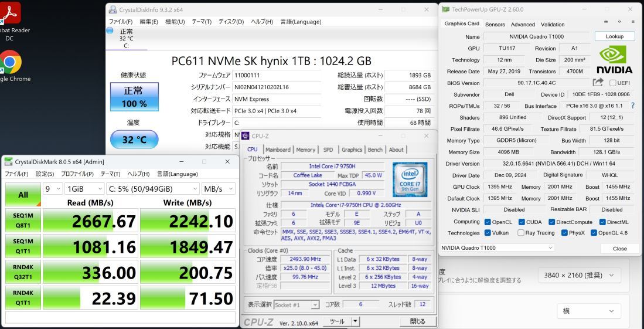Click the Driver Version value in GPU-Z
This screenshot has height=329, width=644.
(560, 164)
